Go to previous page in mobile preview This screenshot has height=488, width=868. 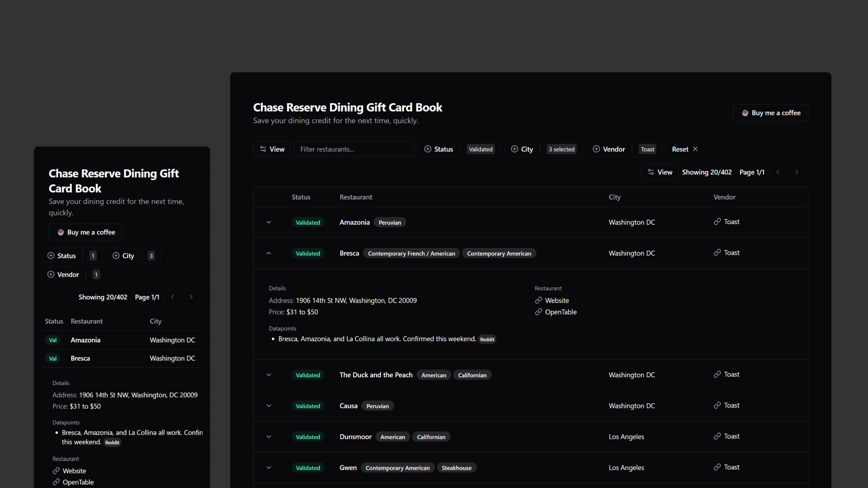coord(173,297)
